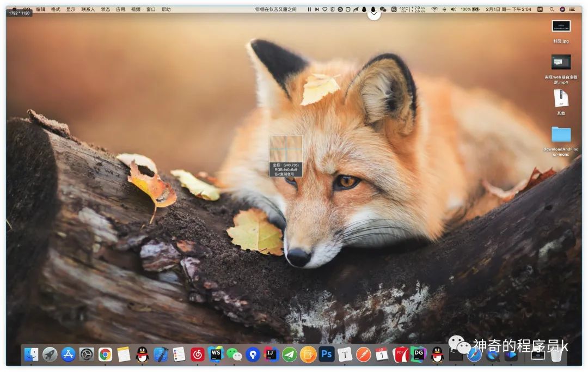588x372 pixels.
Task: Click the date and time 2月1日 周一
Action: point(509,9)
